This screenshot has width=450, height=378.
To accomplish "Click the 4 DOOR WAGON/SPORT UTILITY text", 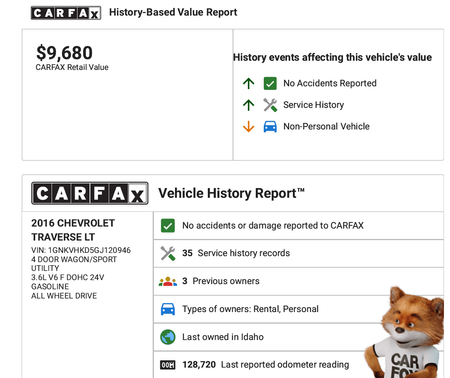I will point(74,264).
